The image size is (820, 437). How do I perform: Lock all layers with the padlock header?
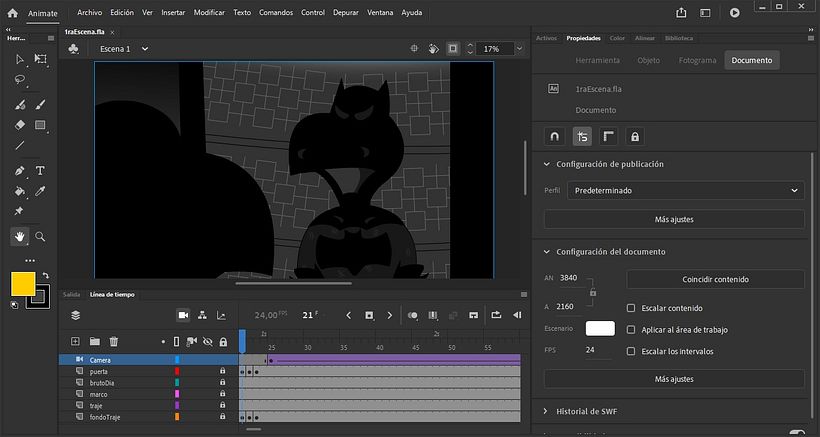click(223, 342)
